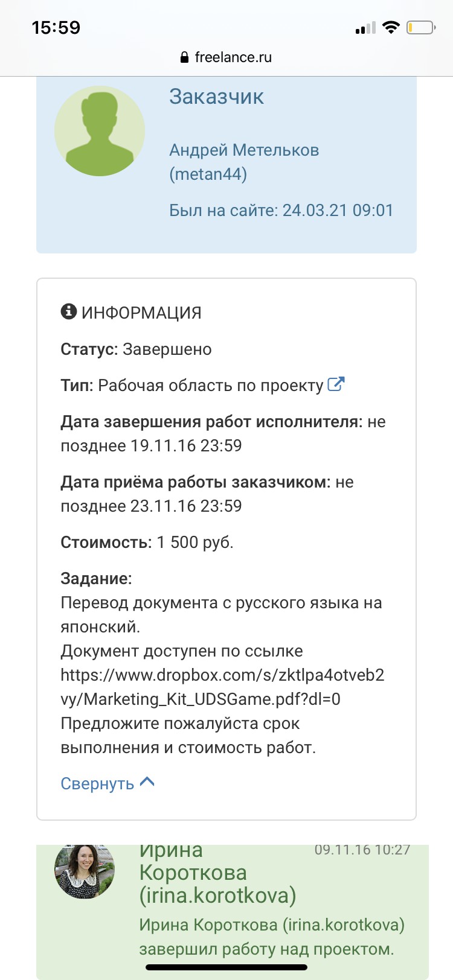Open the metan44 username link
This screenshot has height=980, width=453.
[x=208, y=174]
